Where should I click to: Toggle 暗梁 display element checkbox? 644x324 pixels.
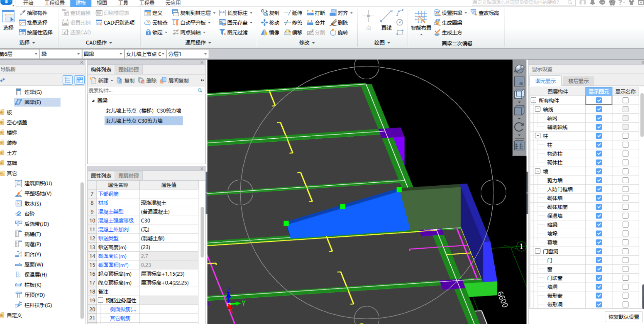599,225
